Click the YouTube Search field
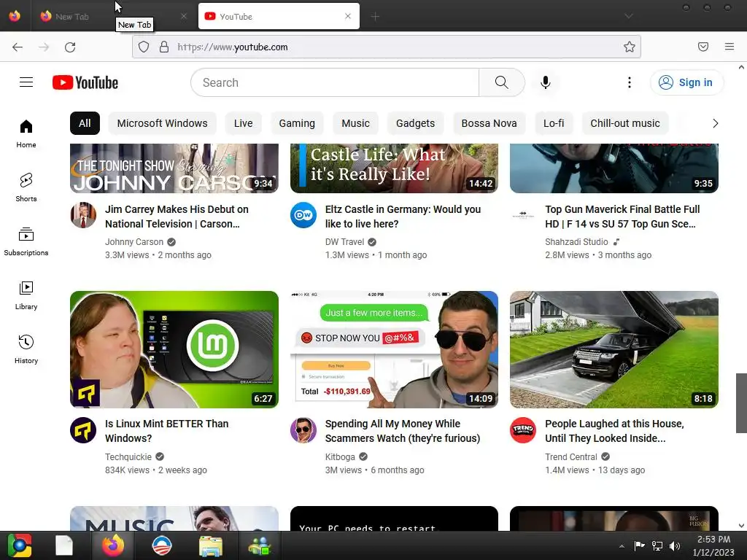 335,82
